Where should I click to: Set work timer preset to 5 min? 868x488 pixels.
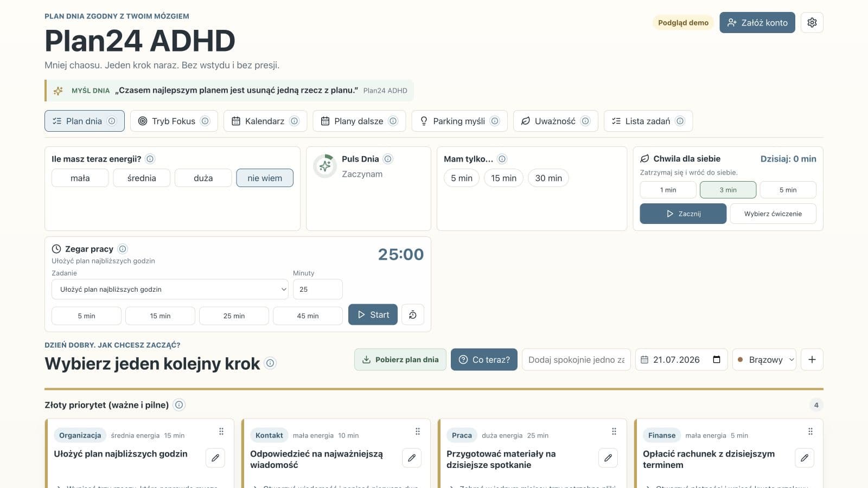[x=86, y=316]
